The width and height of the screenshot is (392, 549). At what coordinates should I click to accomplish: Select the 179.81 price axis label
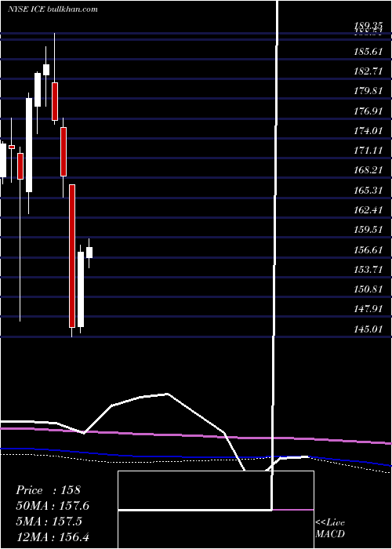[368, 91]
